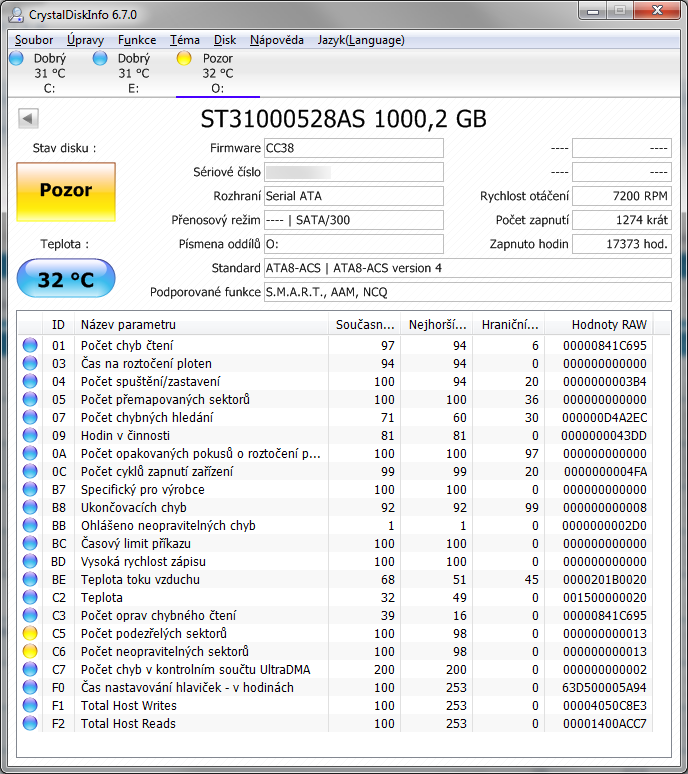Viewport: 688px width, 774px height.
Task: Click status orb for attribute 05 row
Action: pos(30,399)
